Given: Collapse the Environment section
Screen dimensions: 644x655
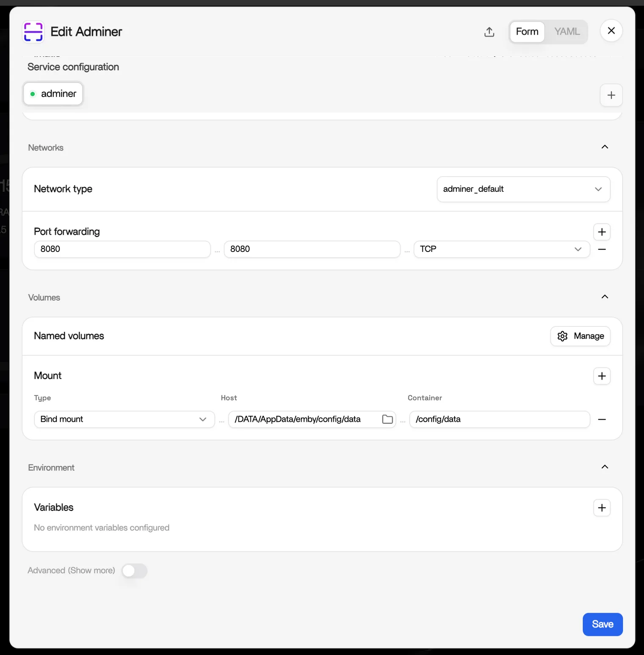Looking at the screenshot, I should 605,467.
